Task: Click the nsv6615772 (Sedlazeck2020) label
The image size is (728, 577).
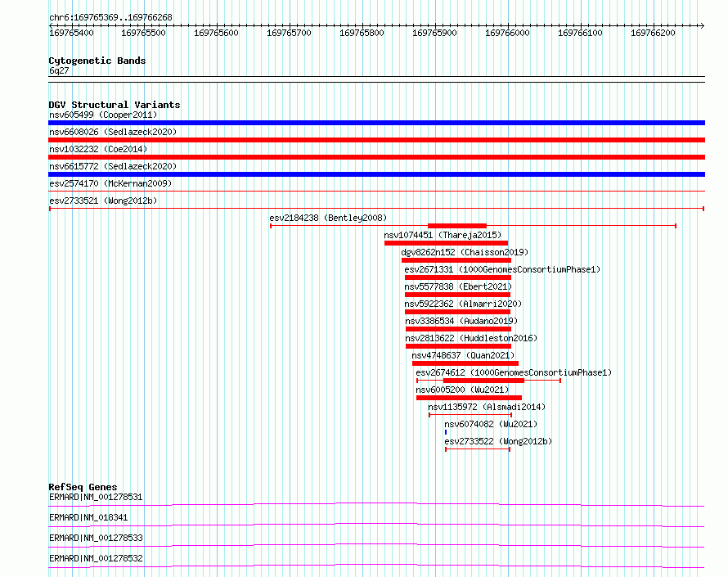Action: tap(113, 166)
